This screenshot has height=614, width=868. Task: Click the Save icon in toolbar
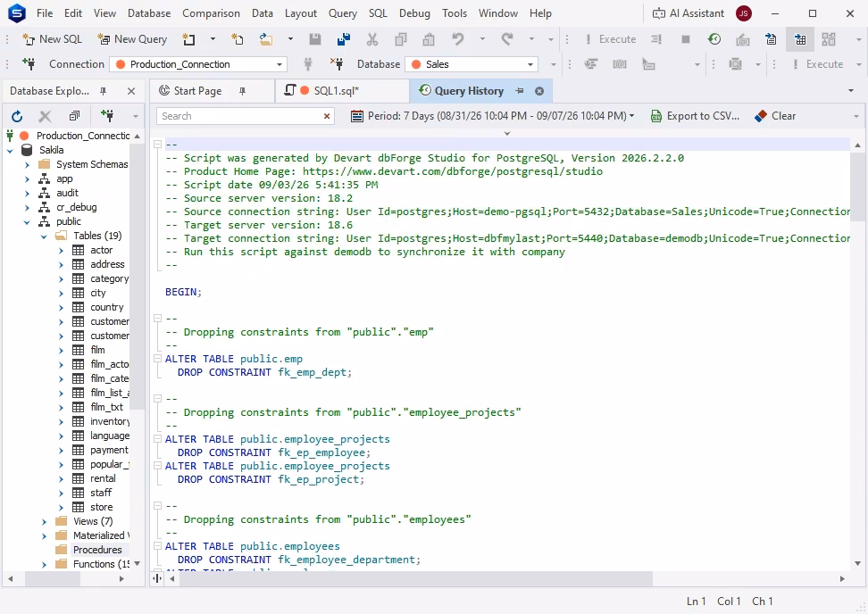315,39
